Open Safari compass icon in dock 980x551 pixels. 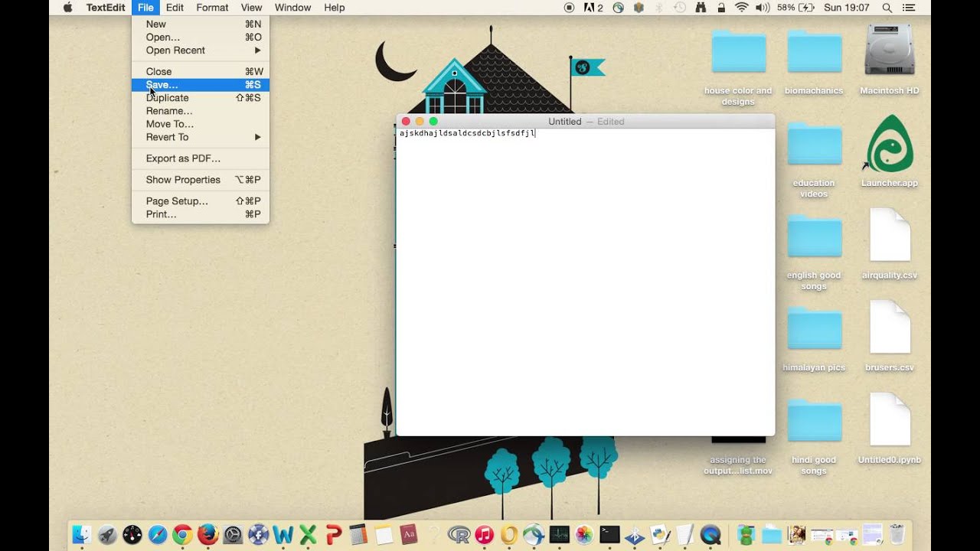158,534
